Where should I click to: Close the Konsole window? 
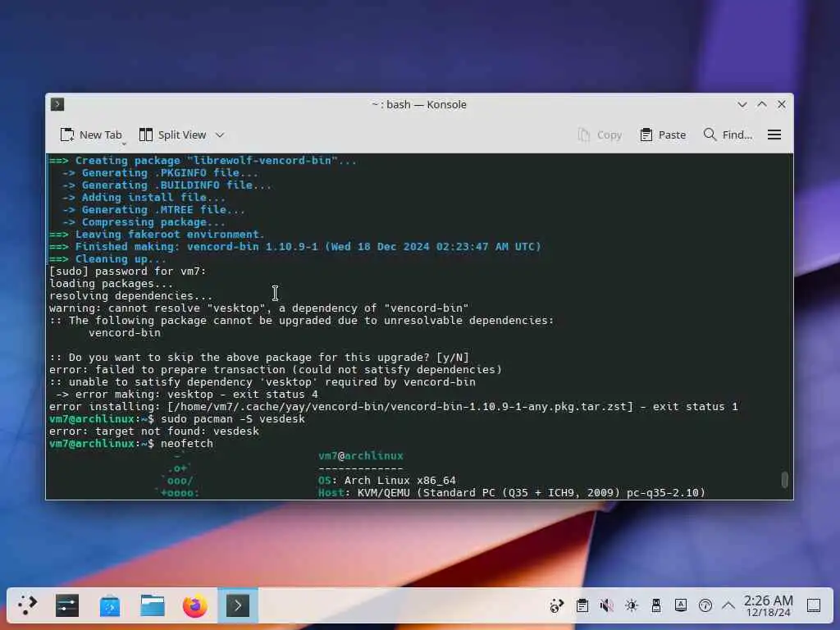click(782, 104)
